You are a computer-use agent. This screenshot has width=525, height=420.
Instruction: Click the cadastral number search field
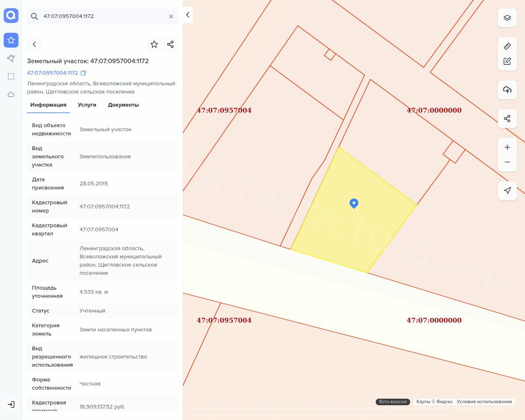[103, 16]
